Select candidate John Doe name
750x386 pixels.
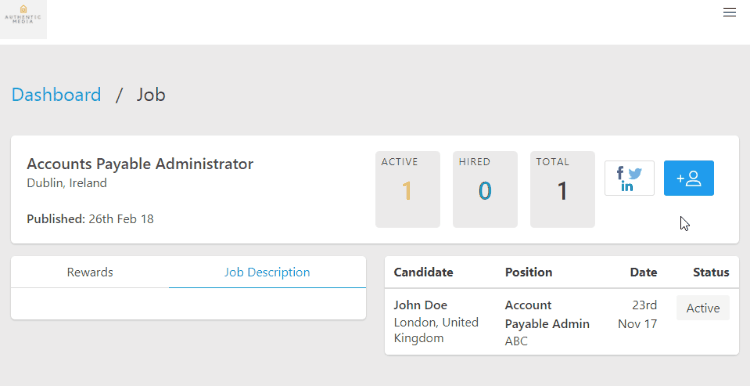coord(420,305)
